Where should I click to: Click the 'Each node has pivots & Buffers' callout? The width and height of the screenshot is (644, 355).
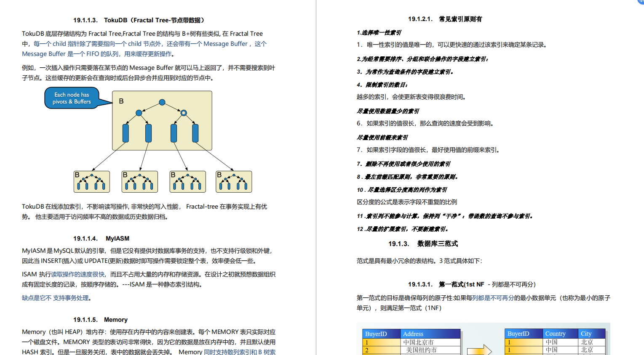click(x=72, y=98)
